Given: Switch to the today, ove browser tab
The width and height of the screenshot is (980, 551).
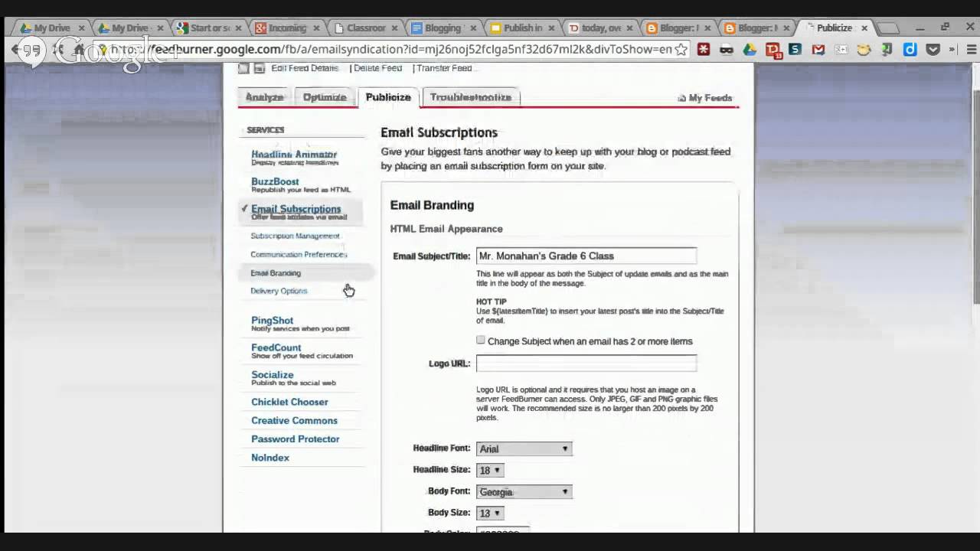Looking at the screenshot, I should (x=601, y=28).
